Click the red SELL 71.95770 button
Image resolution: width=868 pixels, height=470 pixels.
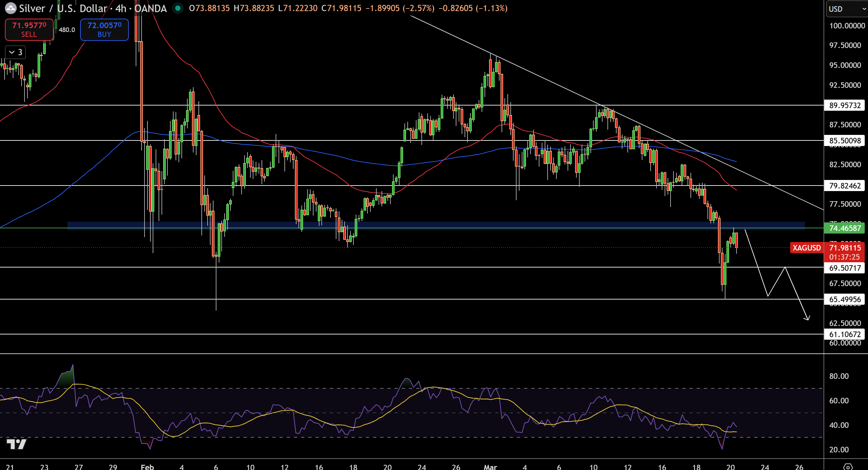coord(29,29)
